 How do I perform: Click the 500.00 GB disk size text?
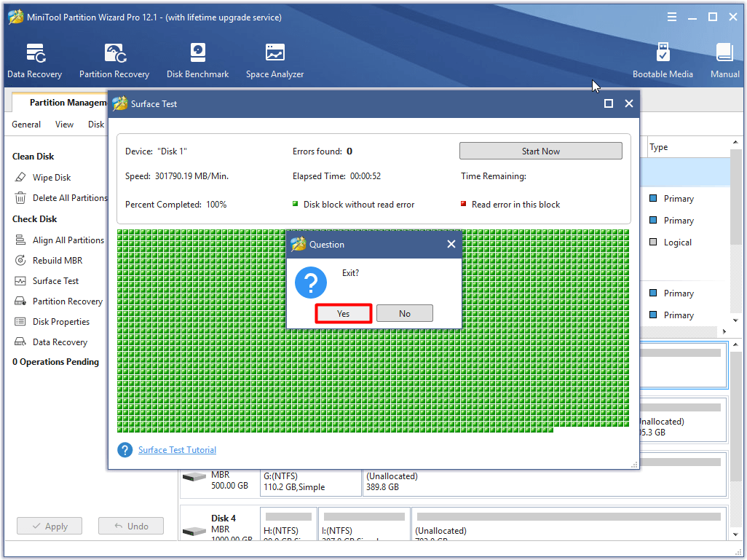229,486
